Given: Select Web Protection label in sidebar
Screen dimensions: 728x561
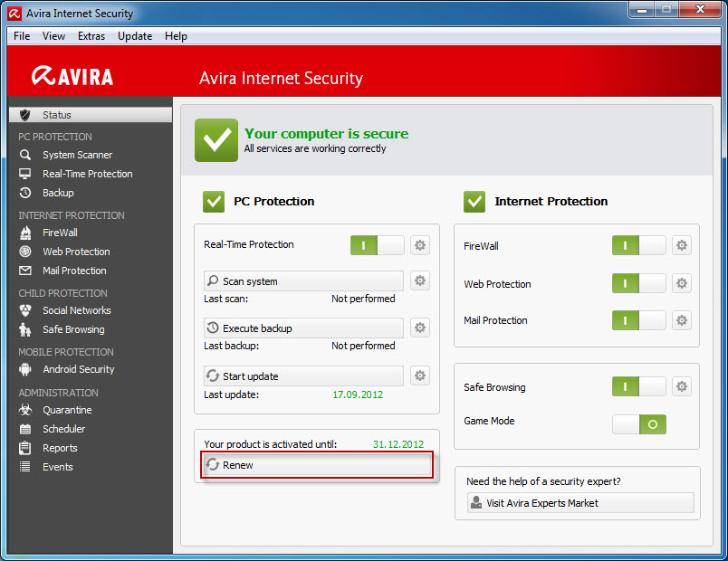Looking at the screenshot, I should click(77, 252).
